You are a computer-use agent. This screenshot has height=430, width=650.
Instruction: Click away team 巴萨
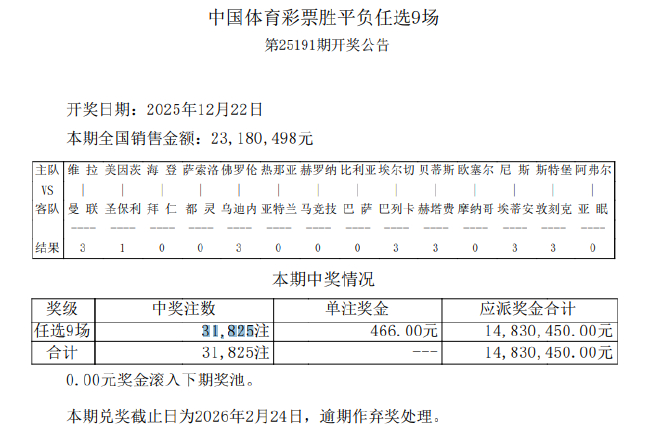tap(358, 209)
